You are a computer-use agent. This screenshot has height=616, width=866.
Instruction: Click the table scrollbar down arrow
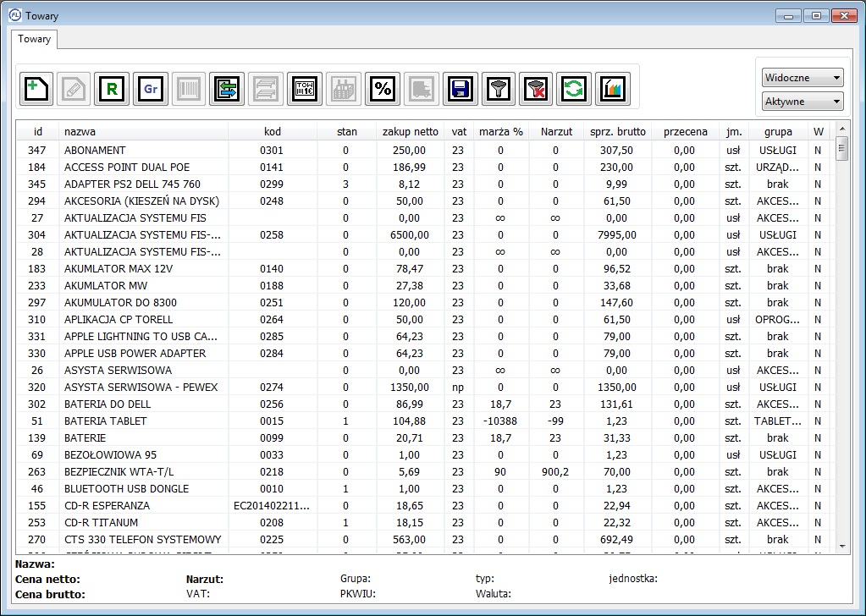[842, 547]
